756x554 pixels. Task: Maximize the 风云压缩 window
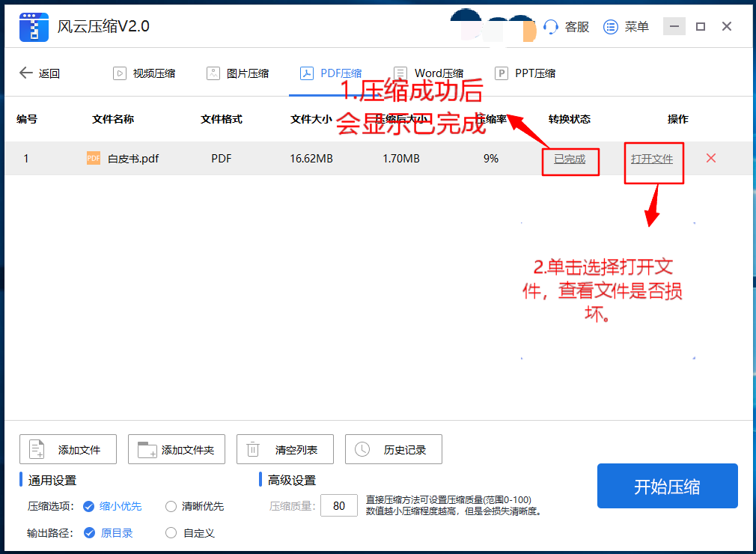(701, 26)
